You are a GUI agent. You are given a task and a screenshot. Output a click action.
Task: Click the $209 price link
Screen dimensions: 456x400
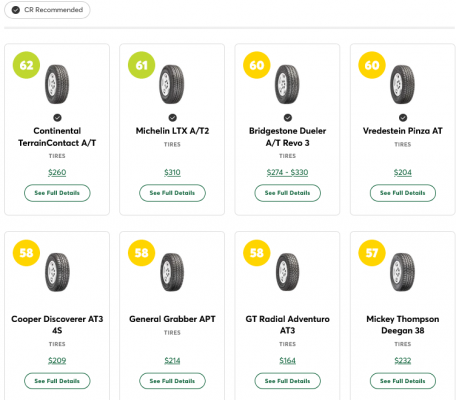[x=57, y=360]
